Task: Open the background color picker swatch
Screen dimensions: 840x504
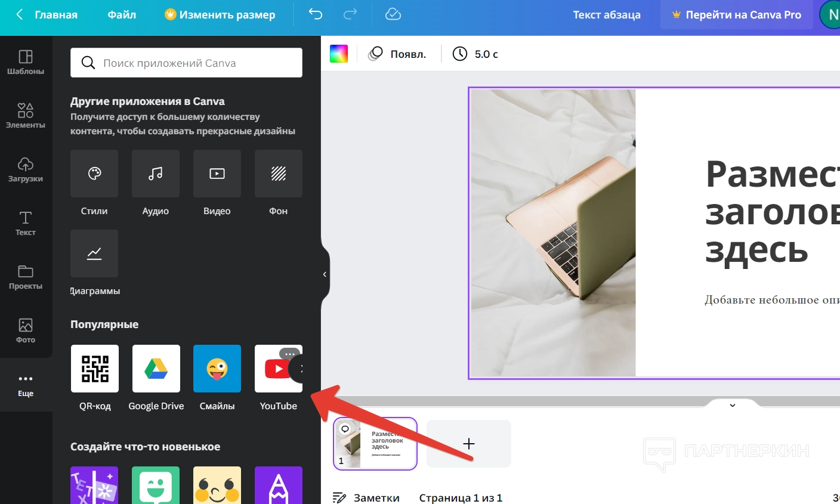Action: point(339,54)
